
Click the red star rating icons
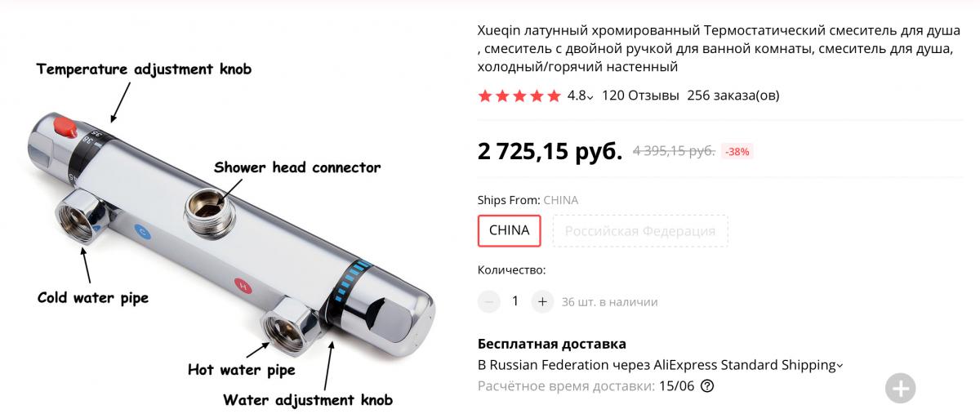519,96
